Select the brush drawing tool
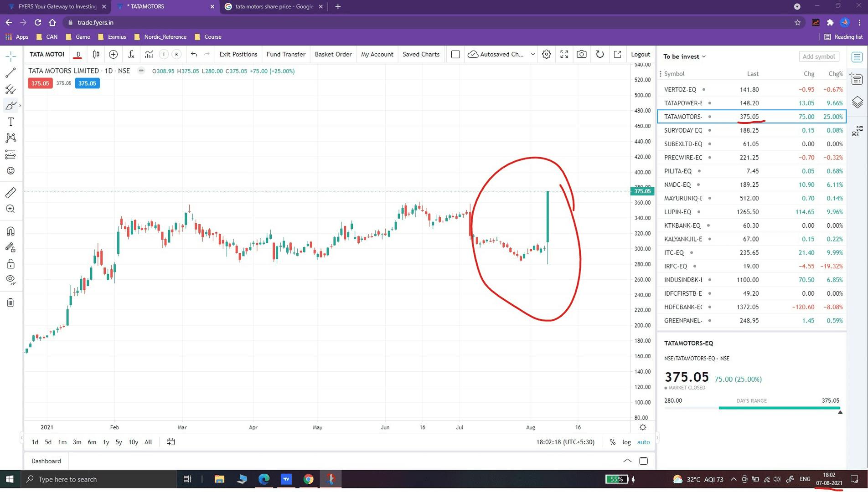Viewport: 868px width, 492px height. 10,106
